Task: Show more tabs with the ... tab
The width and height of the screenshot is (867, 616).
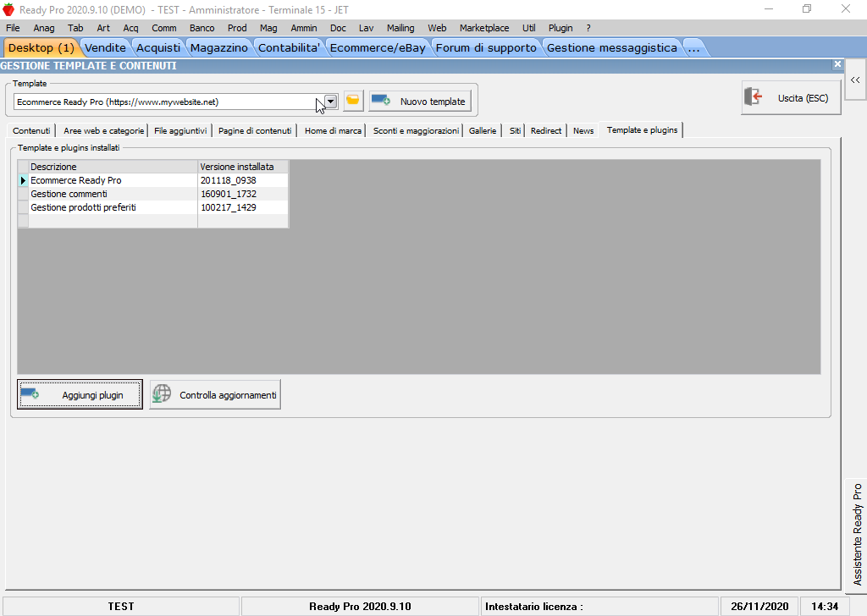Action: tap(694, 47)
